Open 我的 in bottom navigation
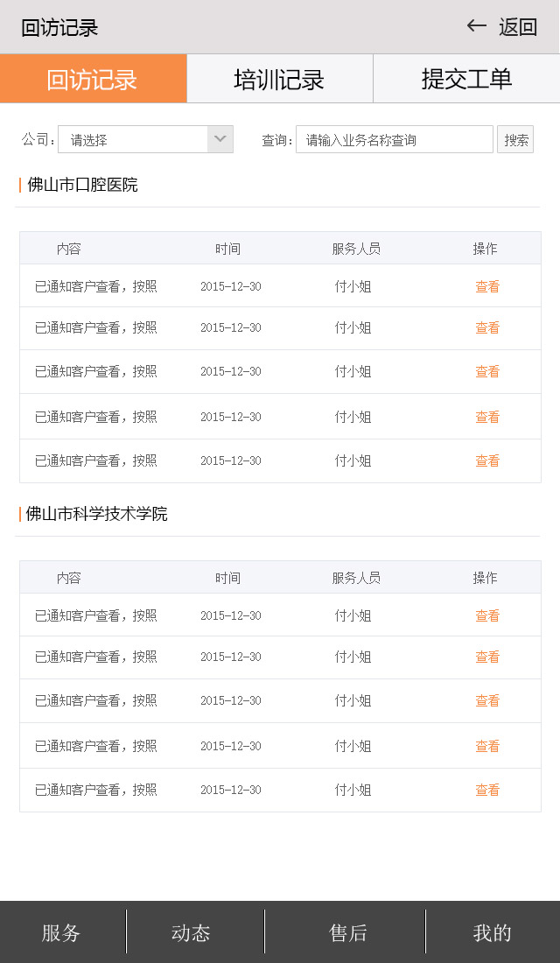The width and height of the screenshot is (560, 963). [492, 932]
